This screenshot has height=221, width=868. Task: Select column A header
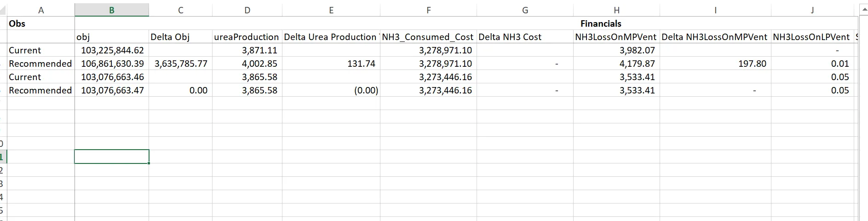pos(41,10)
